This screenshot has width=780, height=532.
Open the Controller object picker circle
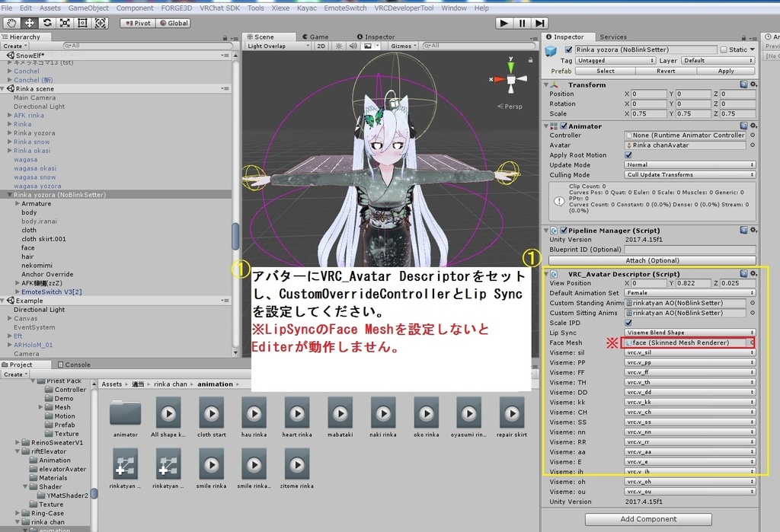pyautogui.click(x=752, y=135)
